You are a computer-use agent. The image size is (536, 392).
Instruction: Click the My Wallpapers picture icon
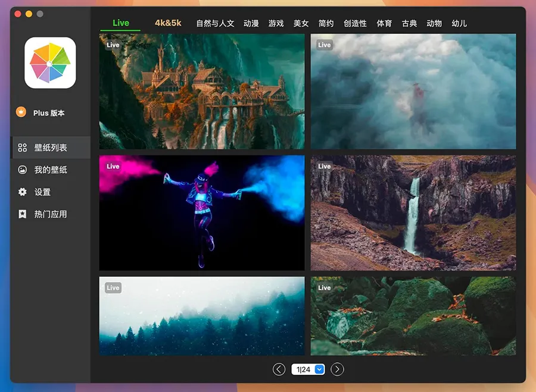tap(22, 170)
